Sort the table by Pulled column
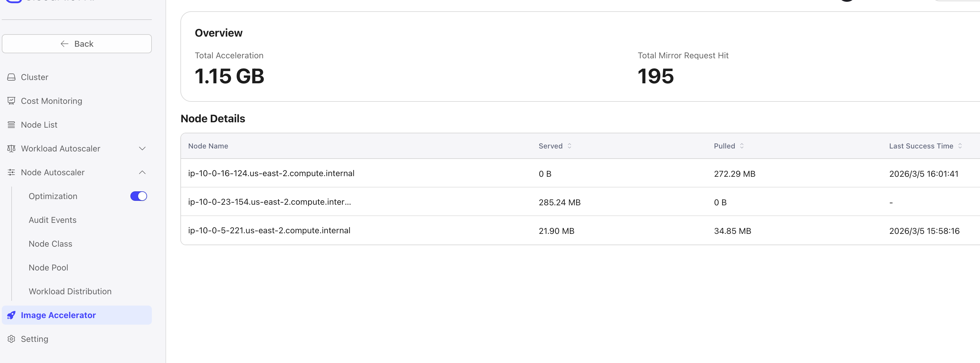Image resolution: width=980 pixels, height=363 pixels. 742,146
